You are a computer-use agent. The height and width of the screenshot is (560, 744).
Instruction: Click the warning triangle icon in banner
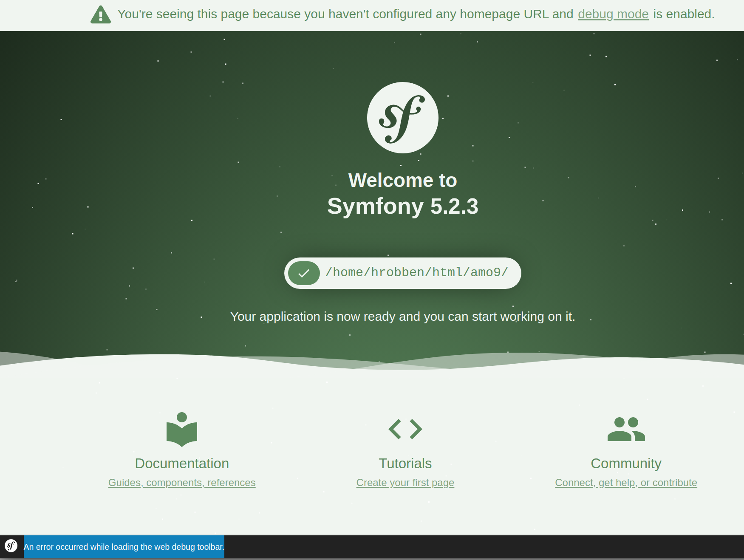(101, 15)
